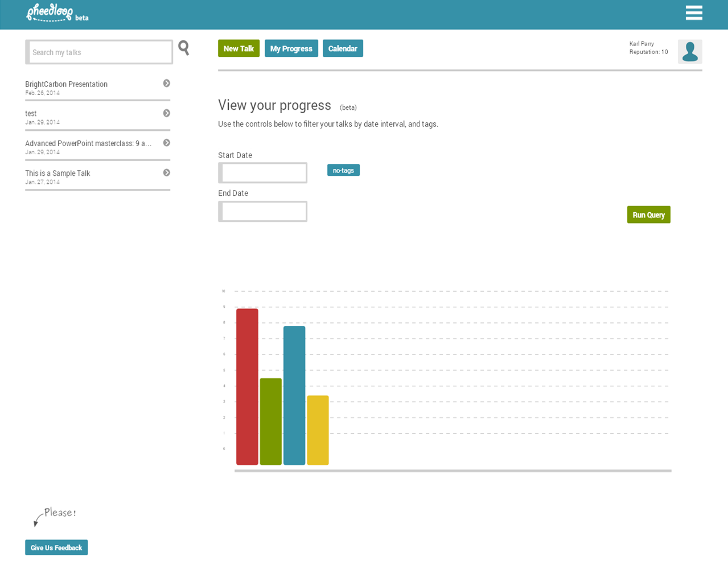
Task: Click Give Us Feedback button
Action: point(56,547)
